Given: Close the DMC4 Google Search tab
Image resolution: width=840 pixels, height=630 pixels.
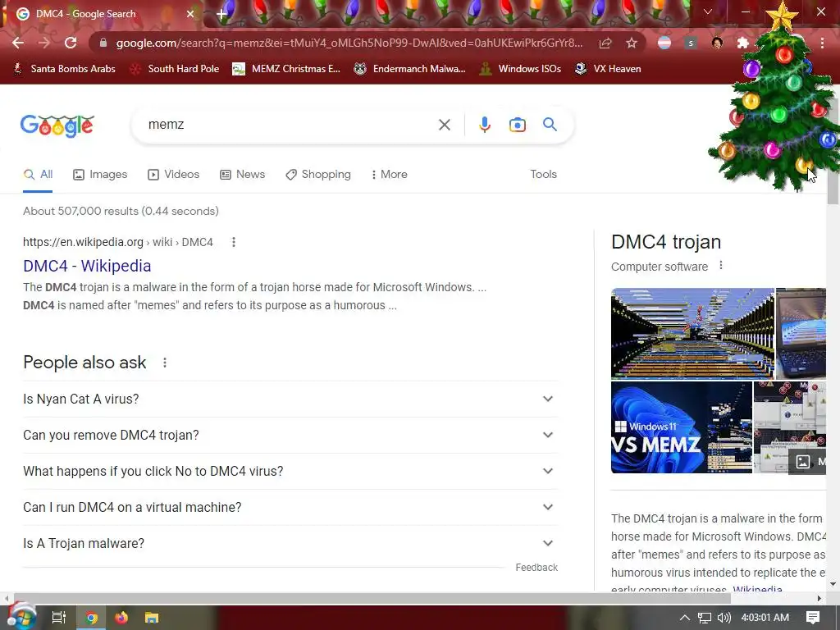Looking at the screenshot, I should [x=190, y=14].
